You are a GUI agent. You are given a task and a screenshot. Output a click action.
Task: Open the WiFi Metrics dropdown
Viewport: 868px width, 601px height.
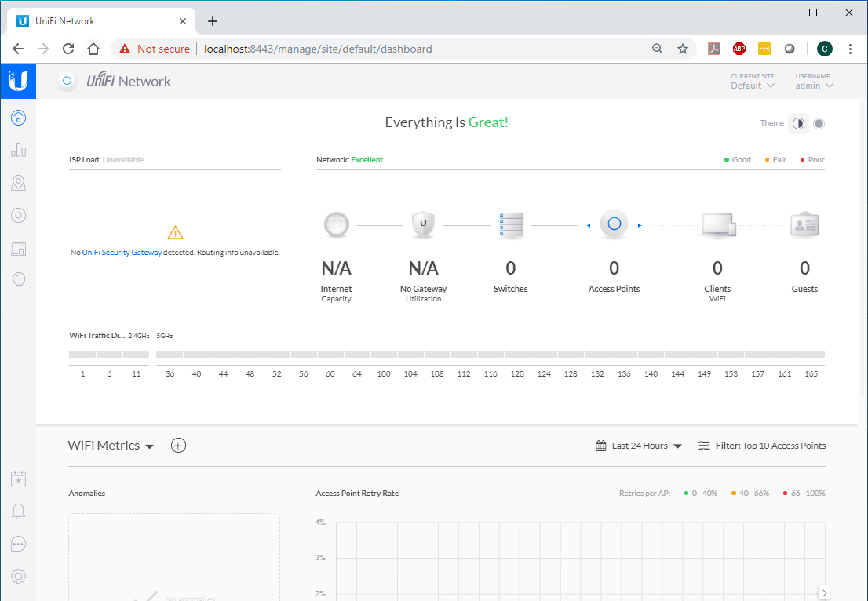click(x=111, y=446)
